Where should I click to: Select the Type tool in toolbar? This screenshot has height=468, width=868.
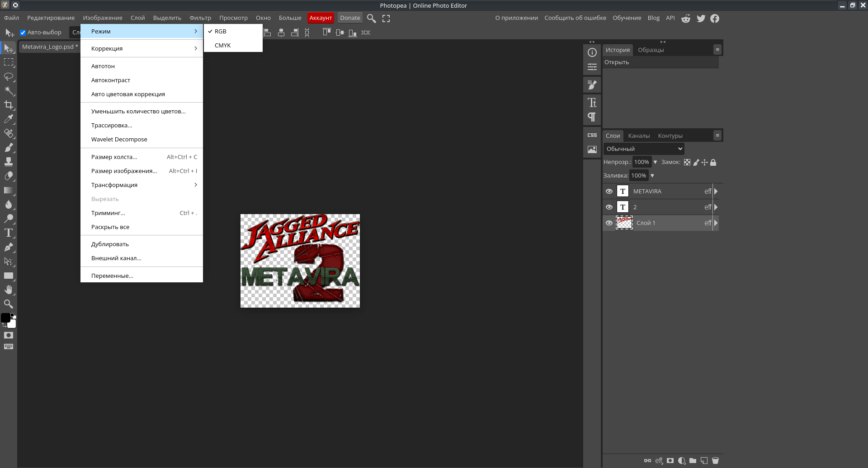point(9,233)
